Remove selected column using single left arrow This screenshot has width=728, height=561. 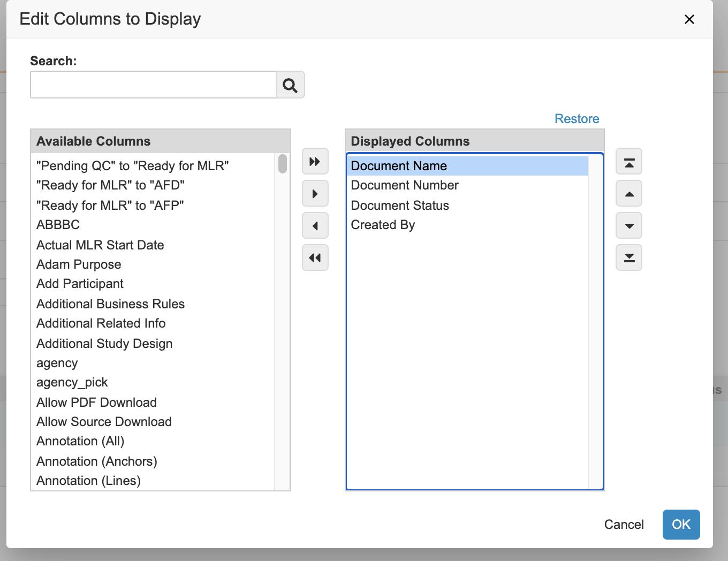(315, 226)
